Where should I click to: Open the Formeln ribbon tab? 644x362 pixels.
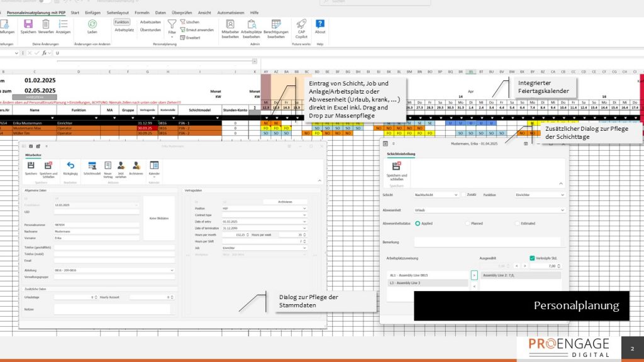click(142, 12)
